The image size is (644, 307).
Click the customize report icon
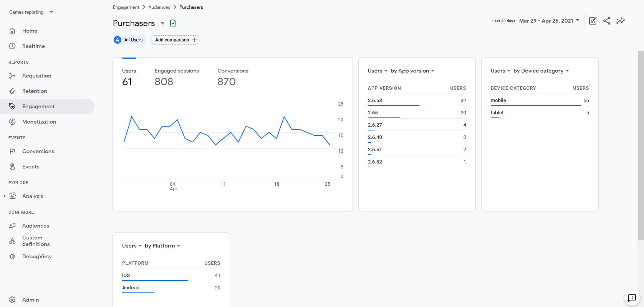tap(593, 21)
